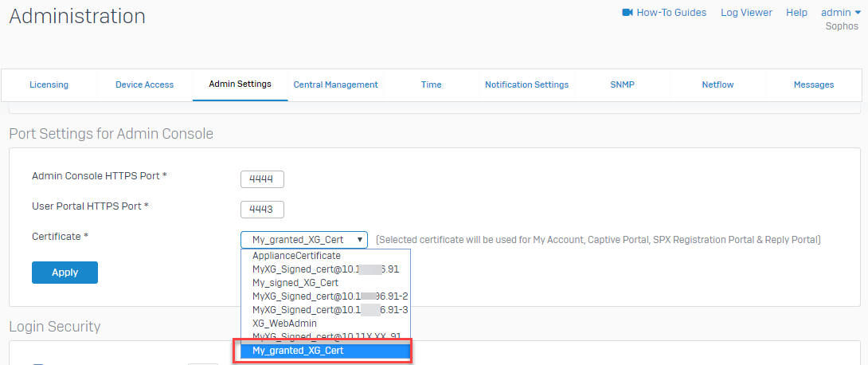Click the User Portal HTTPS Port field
This screenshot has height=365, width=868.
pos(262,210)
